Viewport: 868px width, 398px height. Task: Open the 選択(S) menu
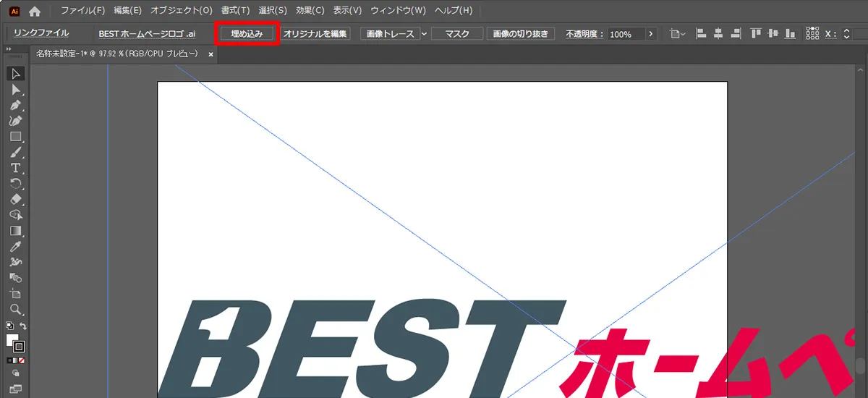pyautogui.click(x=273, y=11)
